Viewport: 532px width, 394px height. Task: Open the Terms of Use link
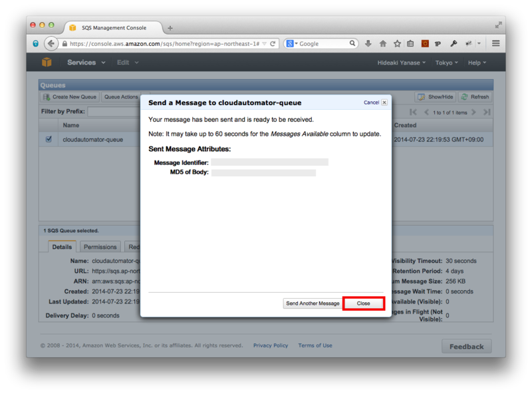(x=315, y=345)
